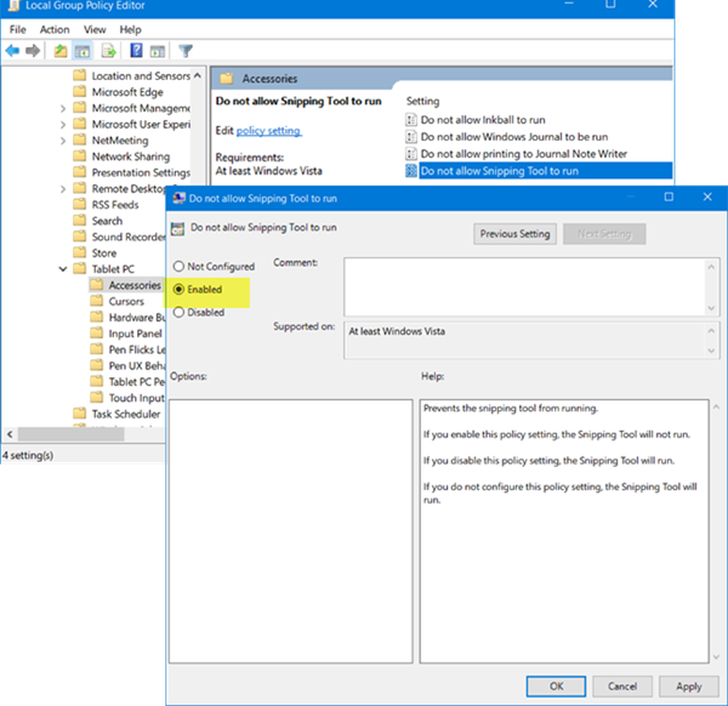Click the policy icon beside Windows Journal setting

pyautogui.click(x=411, y=137)
